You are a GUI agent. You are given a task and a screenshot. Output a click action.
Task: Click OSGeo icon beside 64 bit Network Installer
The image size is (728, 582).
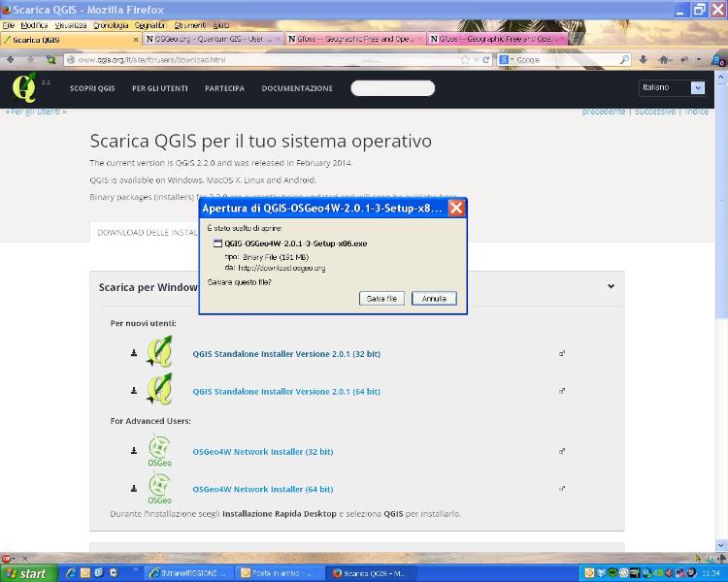point(159,489)
